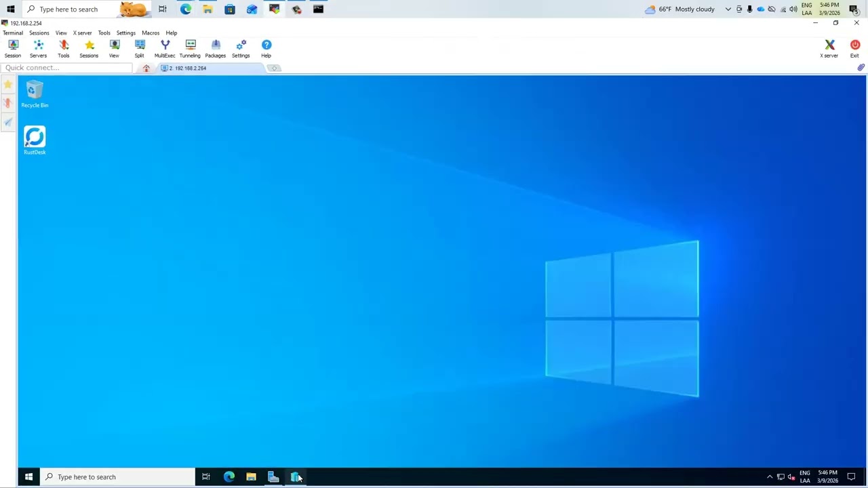868x488 pixels.
Task: Open Task View on local taskbar
Action: (163, 9)
